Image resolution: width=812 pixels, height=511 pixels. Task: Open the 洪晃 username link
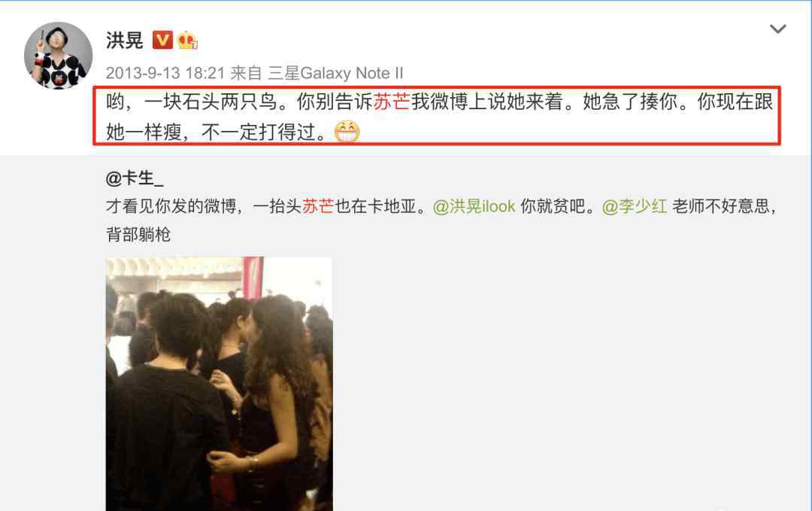124,40
